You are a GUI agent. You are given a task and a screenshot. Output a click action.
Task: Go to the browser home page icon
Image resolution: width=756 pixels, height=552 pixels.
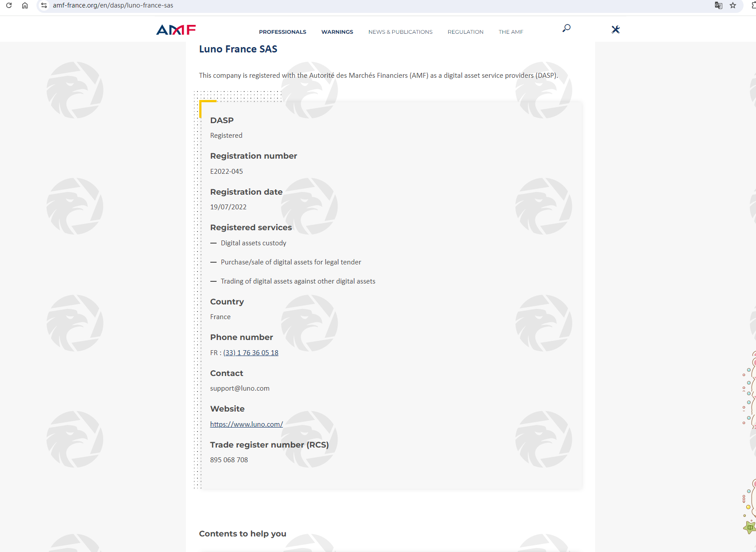click(x=25, y=5)
